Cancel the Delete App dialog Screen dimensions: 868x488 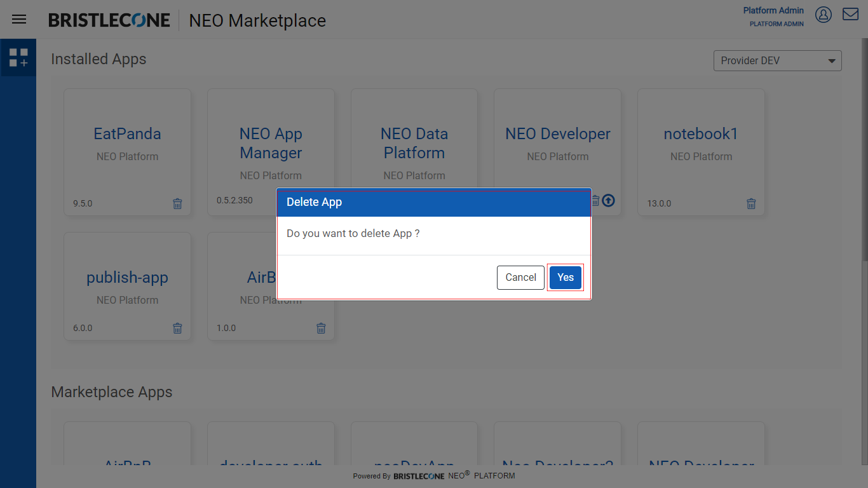pyautogui.click(x=520, y=278)
